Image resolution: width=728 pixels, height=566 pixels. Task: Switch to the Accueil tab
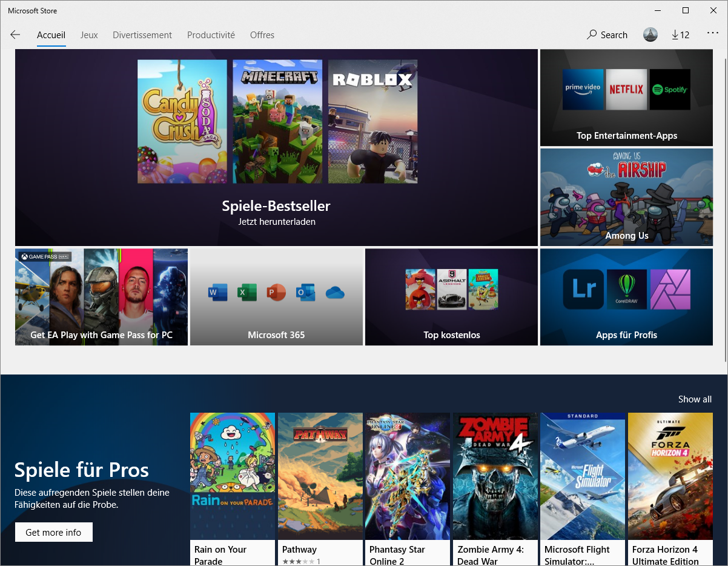[x=51, y=35]
